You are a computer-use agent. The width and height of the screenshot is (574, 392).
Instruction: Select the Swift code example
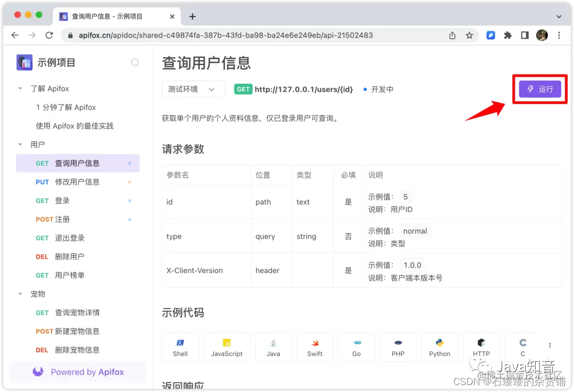315,347
